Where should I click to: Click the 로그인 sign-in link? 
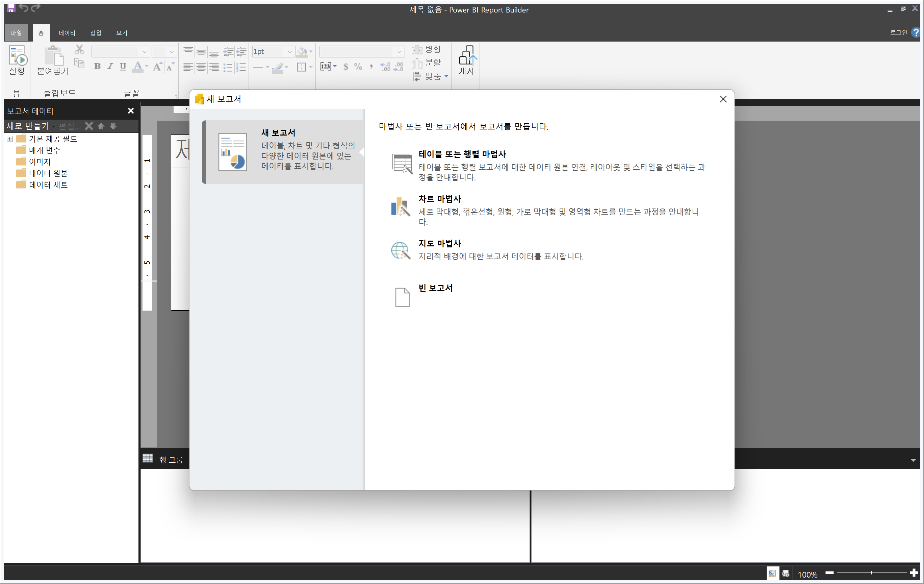coord(898,33)
